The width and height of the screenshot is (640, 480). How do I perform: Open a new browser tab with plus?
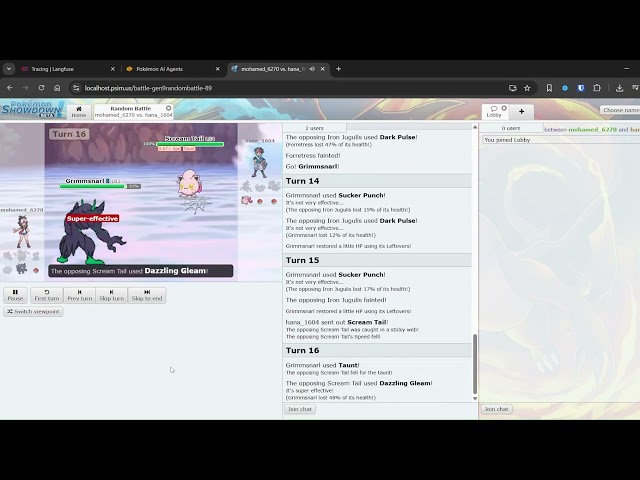(x=338, y=69)
